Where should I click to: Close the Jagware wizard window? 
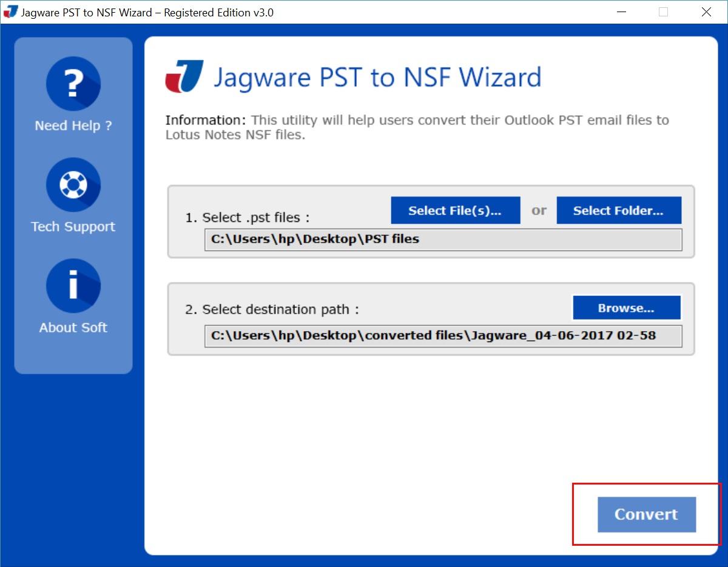click(x=706, y=12)
